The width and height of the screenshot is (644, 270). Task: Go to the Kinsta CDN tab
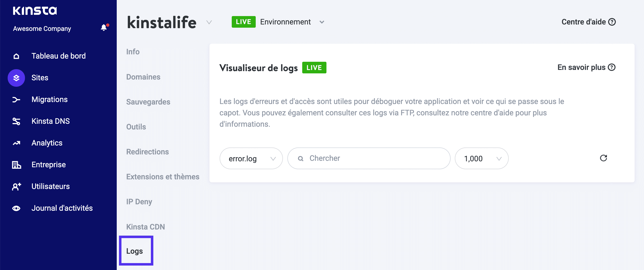145,227
